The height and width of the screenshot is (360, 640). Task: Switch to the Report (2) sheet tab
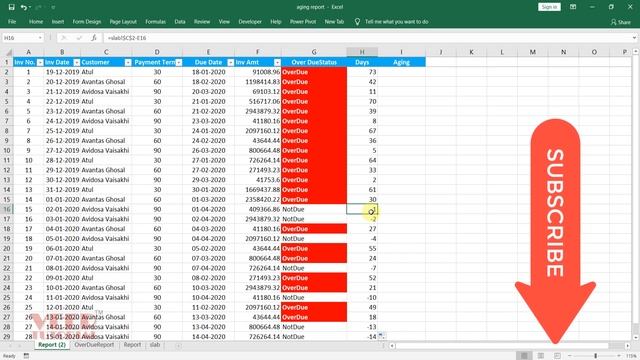point(52,345)
